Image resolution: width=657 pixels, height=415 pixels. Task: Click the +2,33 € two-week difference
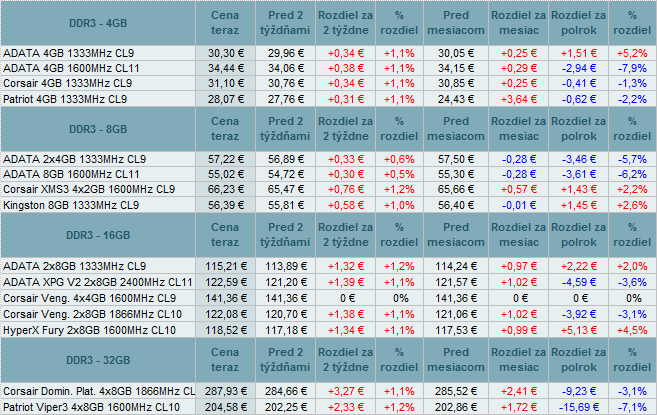[346, 407]
